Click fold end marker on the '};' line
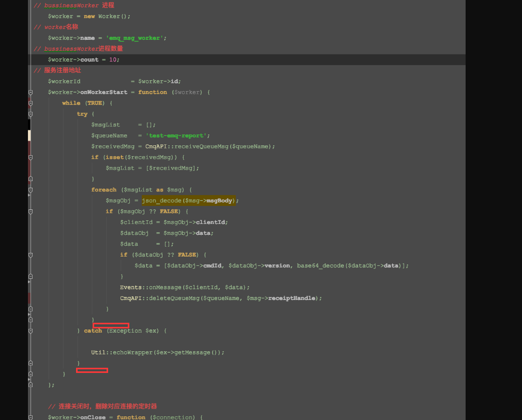This screenshot has width=522, height=420. point(31,385)
